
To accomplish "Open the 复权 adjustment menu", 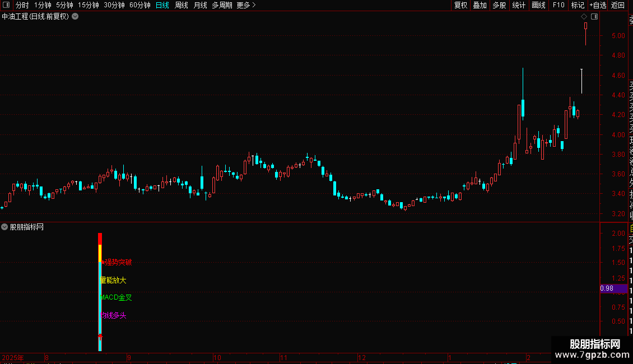I will (460, 5).
